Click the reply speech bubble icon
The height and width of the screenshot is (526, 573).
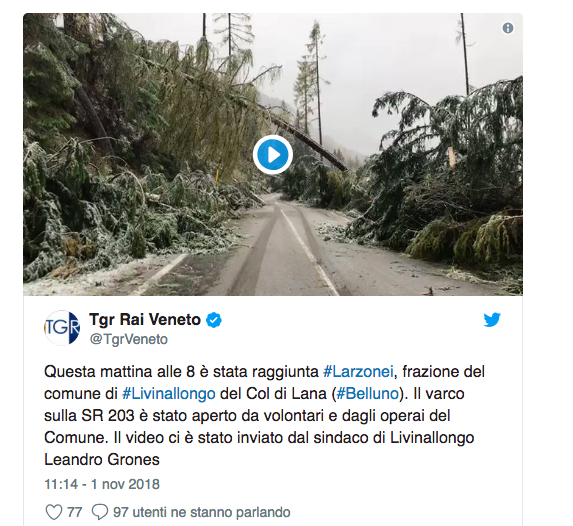(x=100, y=512)
